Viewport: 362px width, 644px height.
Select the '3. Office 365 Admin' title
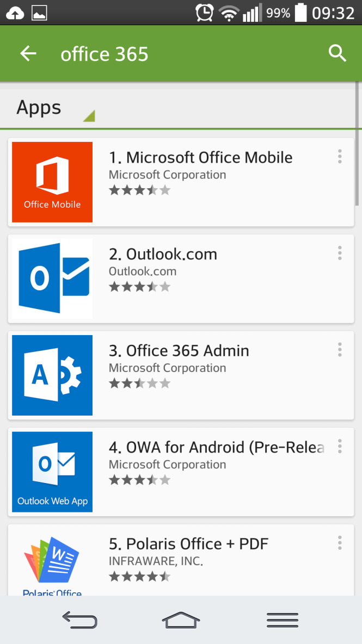(179, 351)
